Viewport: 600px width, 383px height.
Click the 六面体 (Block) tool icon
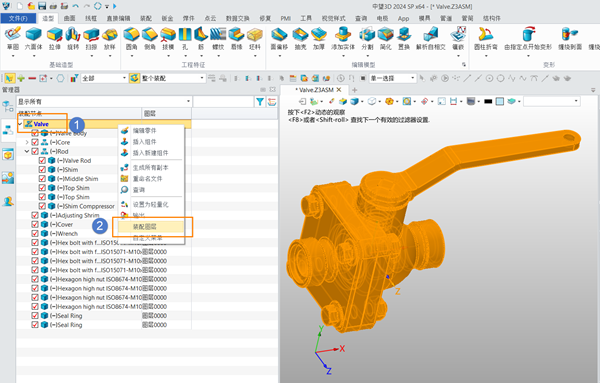[34, 34]
